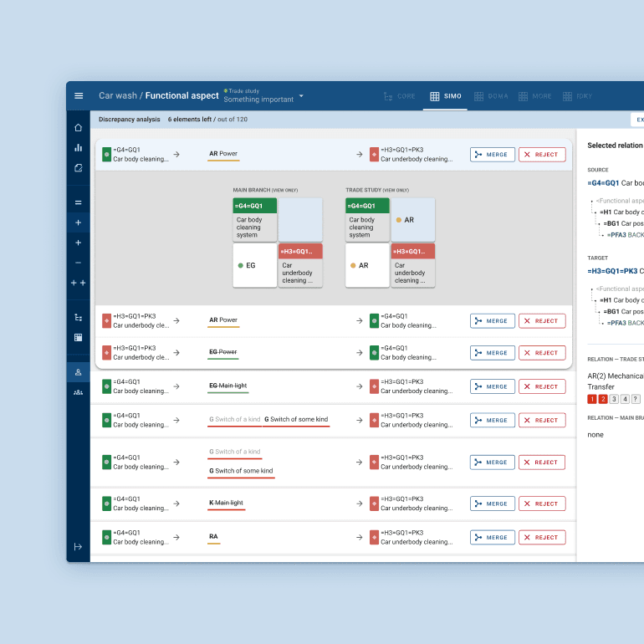This screenshot has width=644, height=644.
Task: Reject the top selected AR Power relation
Action: tap(542, 155)
